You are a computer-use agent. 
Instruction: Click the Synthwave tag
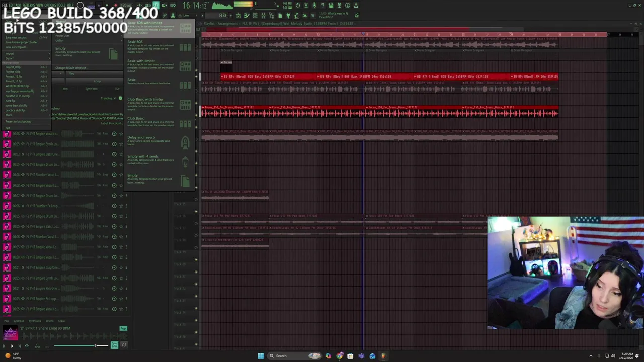point(35,321)
